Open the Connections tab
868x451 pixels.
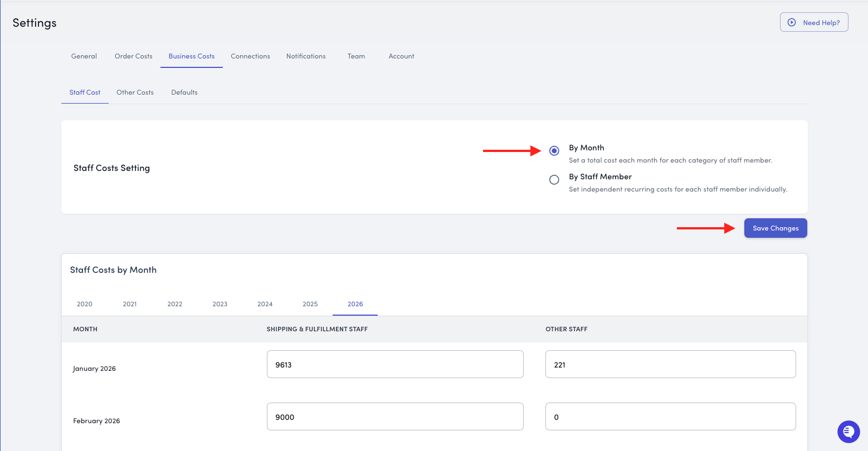[250, 56]
